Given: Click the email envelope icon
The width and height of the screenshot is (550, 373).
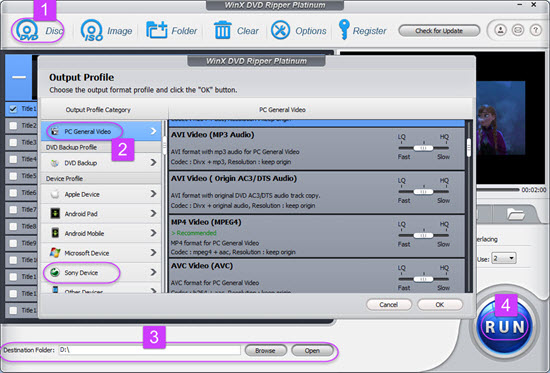Looking at the screenshot, I should (x=518, y=30).
